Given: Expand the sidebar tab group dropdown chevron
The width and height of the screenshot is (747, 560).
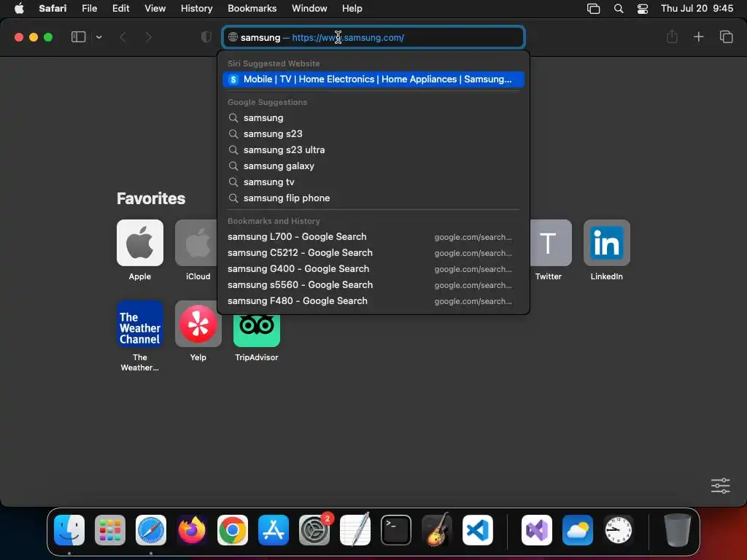Looking at the screenshot, I should (x=98, y=37).
